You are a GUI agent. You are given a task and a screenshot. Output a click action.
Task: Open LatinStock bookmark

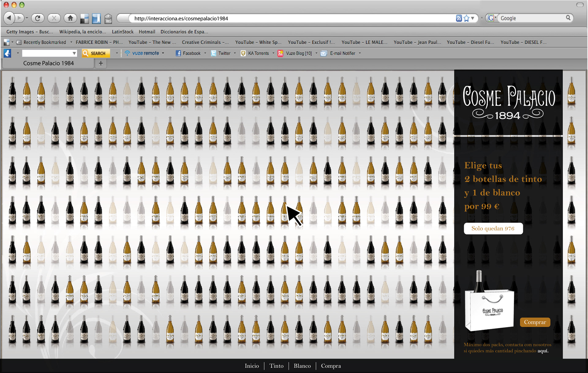[x=123, y=32]
